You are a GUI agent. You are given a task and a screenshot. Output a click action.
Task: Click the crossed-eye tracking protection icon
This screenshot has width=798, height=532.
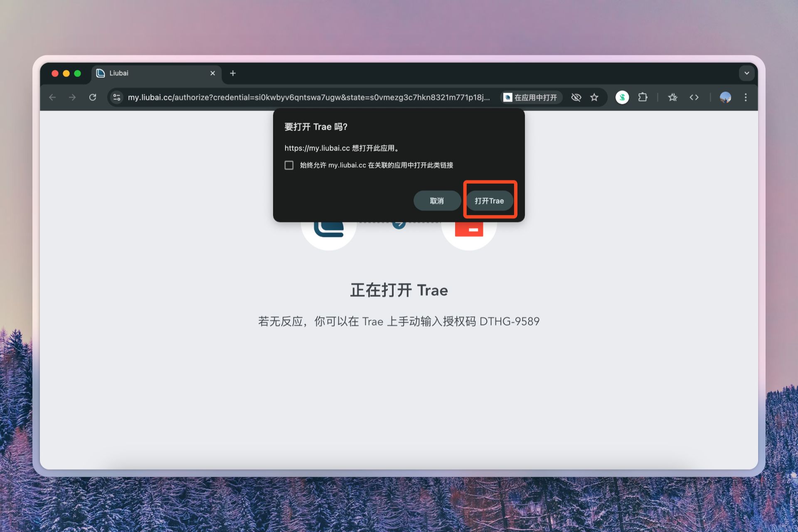(x=576, y=97)
